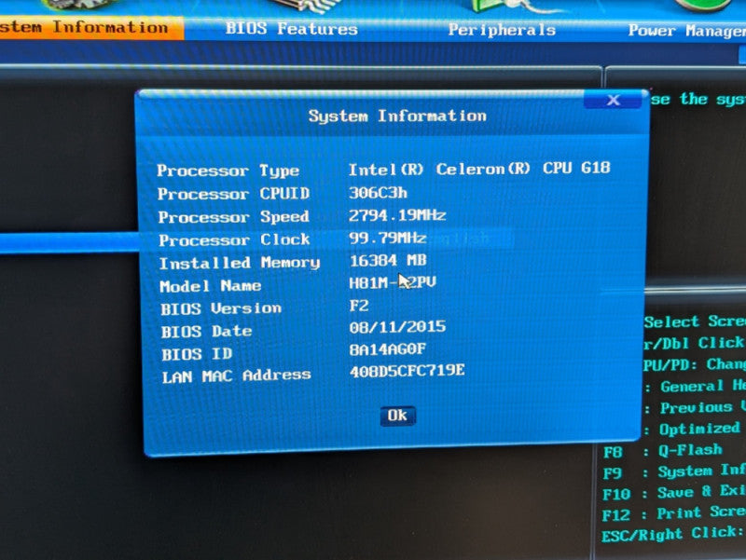This screenshot has width=746, height=560.
Task: Click the BIOS Version label
Action: (221, 309)
